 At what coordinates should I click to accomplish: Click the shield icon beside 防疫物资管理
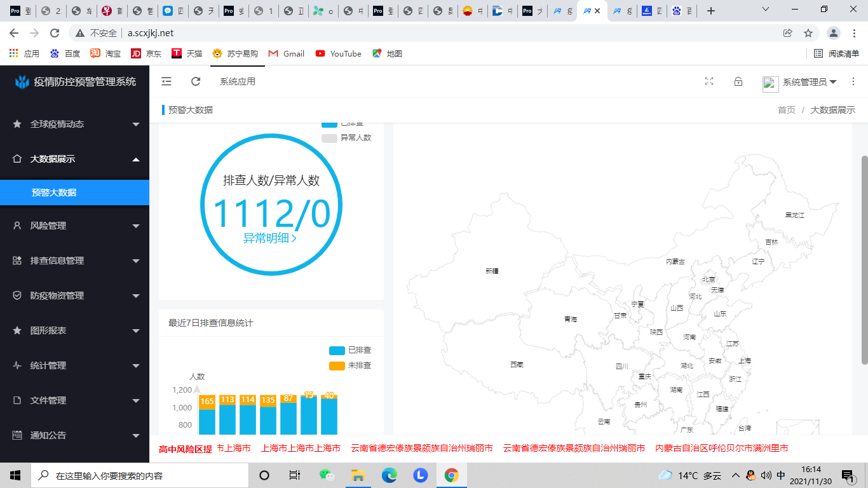(17, 295)
